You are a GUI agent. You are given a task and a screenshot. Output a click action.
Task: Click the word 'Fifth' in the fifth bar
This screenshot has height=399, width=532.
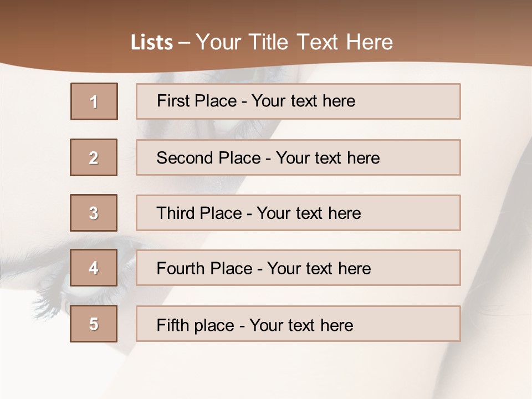pos(173,325)
